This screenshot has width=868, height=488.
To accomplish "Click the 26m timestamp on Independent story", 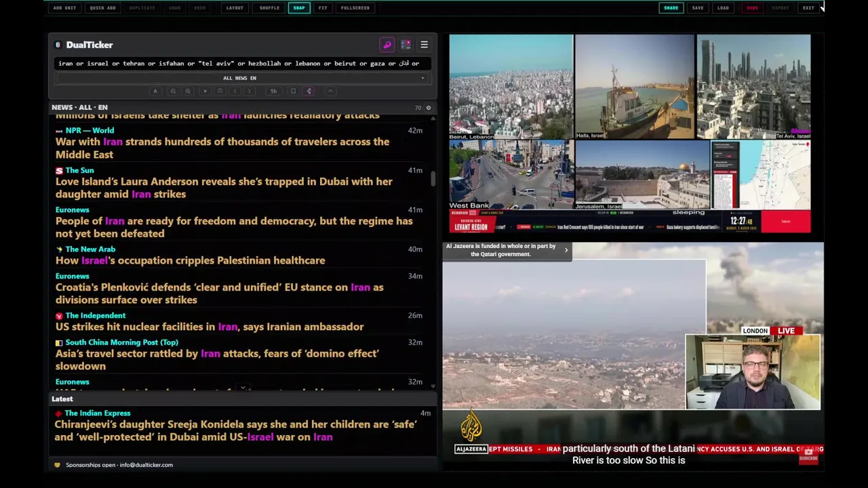I will (416, 316).
